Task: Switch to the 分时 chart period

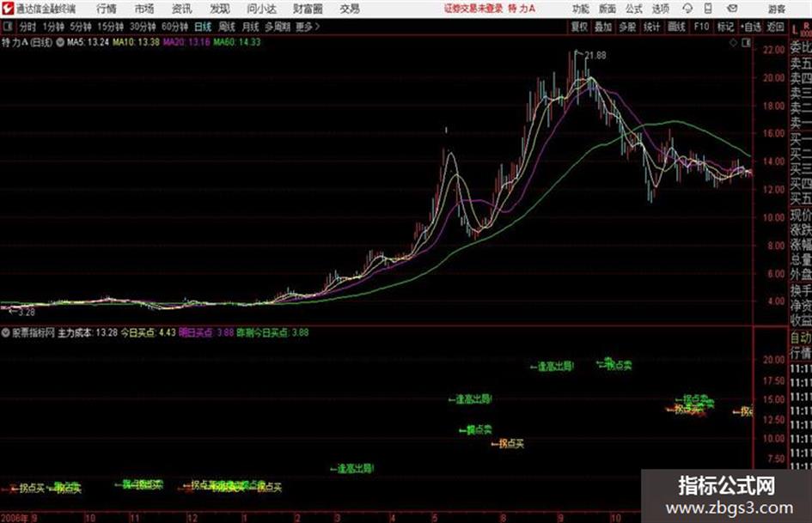Action: [27, 27]
